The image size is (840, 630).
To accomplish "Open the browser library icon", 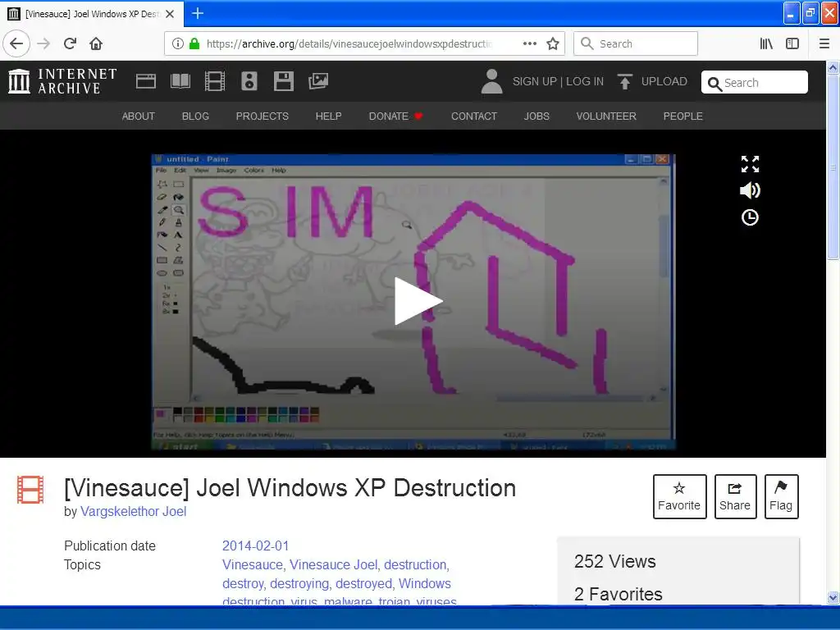I will pos(766,43).
